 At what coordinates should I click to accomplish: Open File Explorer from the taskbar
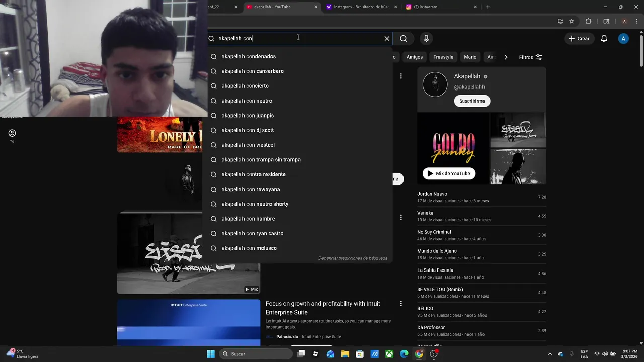[345, 354]
